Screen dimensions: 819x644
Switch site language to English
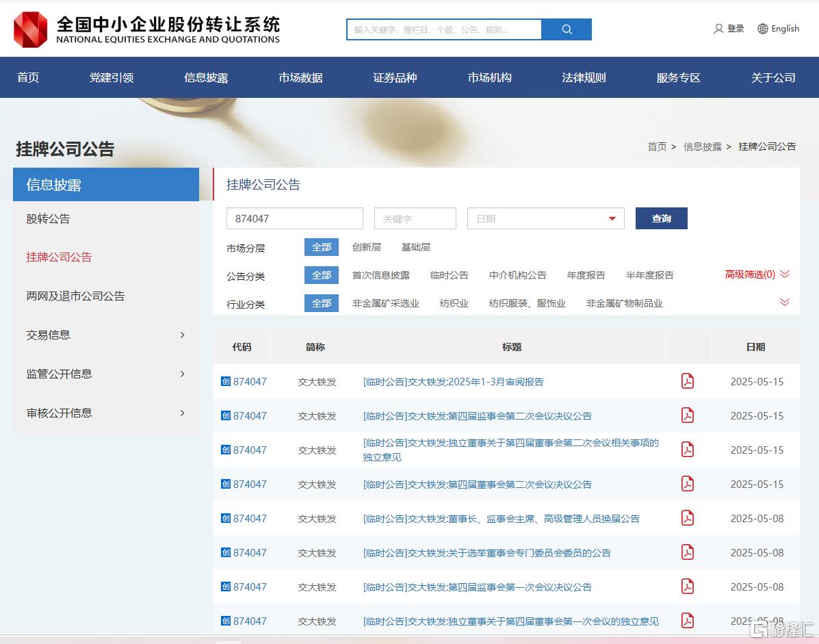[x=785, y=29]
